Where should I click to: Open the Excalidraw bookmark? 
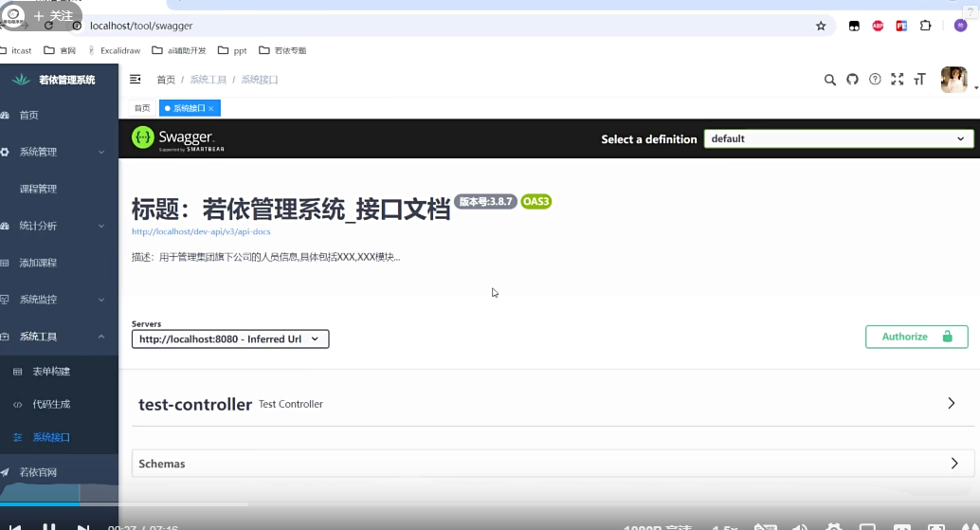point(115,50)
